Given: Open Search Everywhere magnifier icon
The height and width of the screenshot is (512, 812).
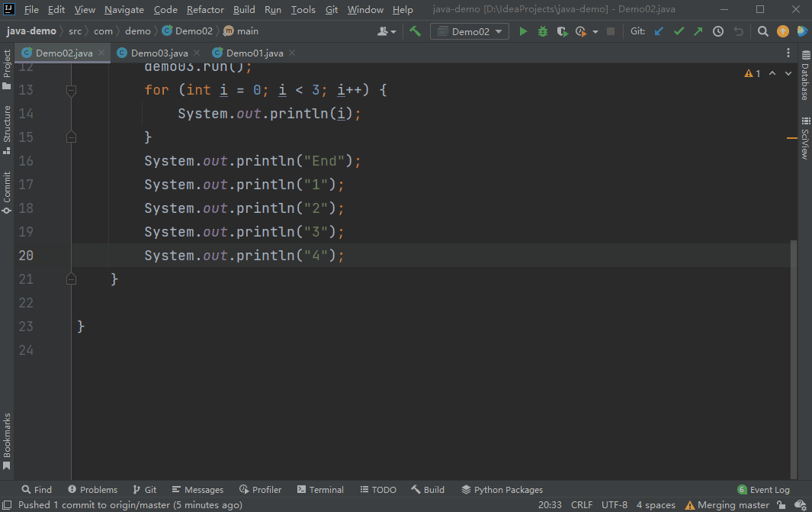Looking at the screenshot, I should (762, 32).
